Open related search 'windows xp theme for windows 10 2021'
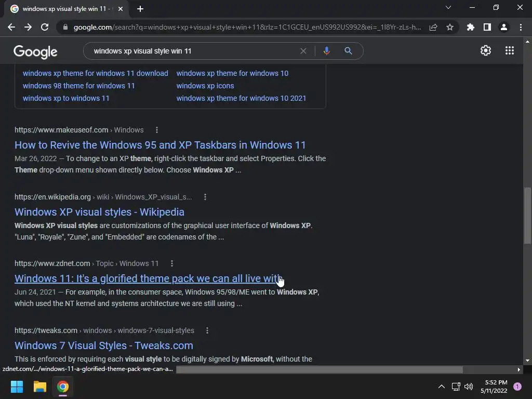This screenshot has height=399, width=532. pyautogui.click(x=241, y=98)
